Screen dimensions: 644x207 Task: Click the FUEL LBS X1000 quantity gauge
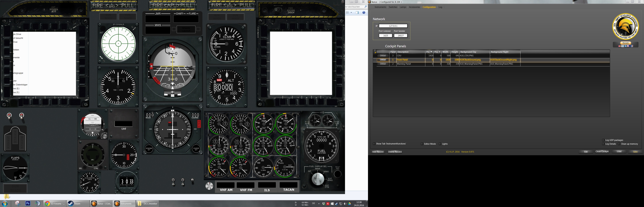point(322,146)
